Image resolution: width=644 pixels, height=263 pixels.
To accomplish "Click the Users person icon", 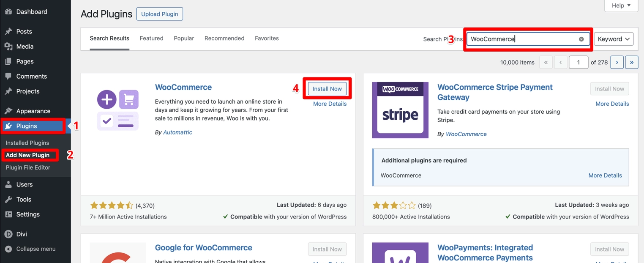I will (8, 185).
